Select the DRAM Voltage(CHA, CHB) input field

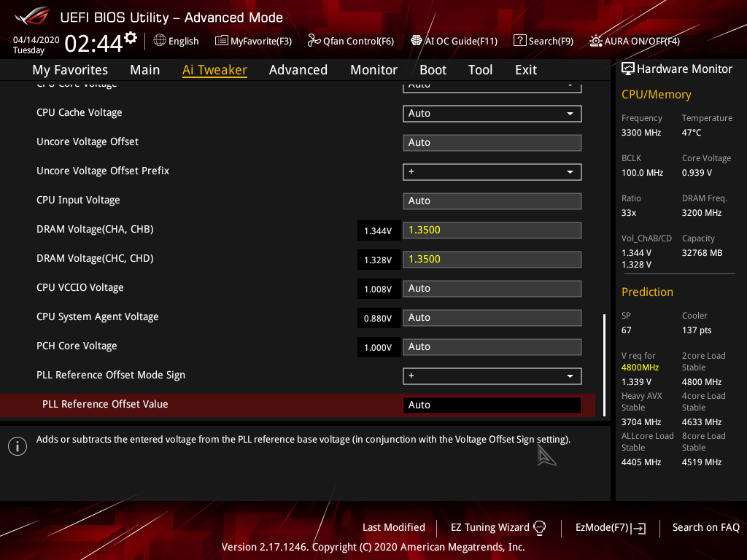pos(492,230)
